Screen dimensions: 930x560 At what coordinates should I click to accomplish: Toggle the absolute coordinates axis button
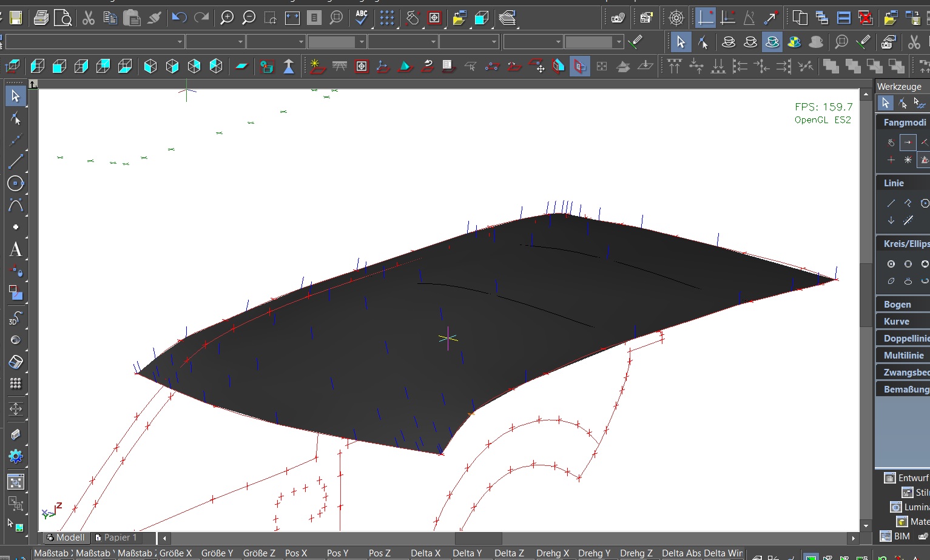tap(705, 18)
